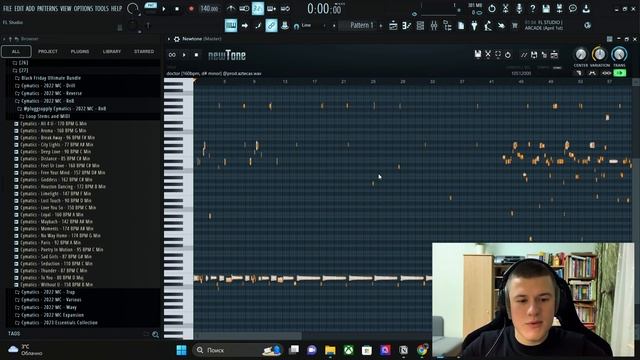This screenshot has width=640, height=360.
Task: Click Newtone selection frame icon
Action: (x=498, y=54)
